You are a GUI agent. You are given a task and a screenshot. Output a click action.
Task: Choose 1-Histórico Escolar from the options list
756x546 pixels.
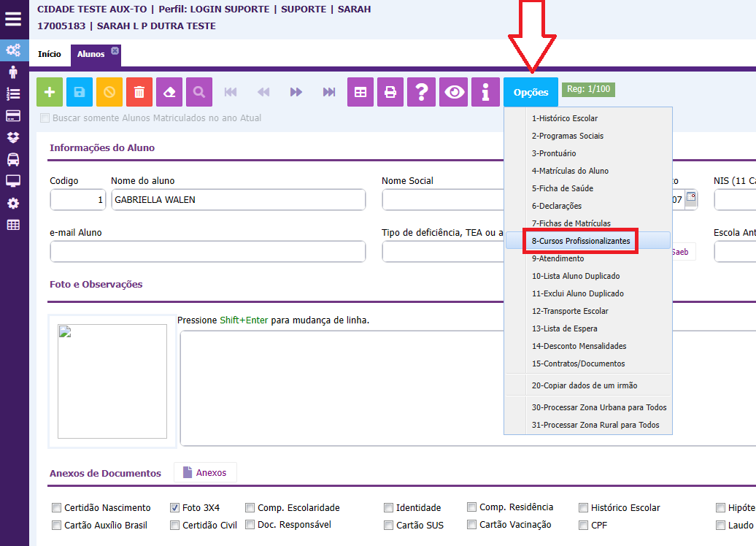565,118
